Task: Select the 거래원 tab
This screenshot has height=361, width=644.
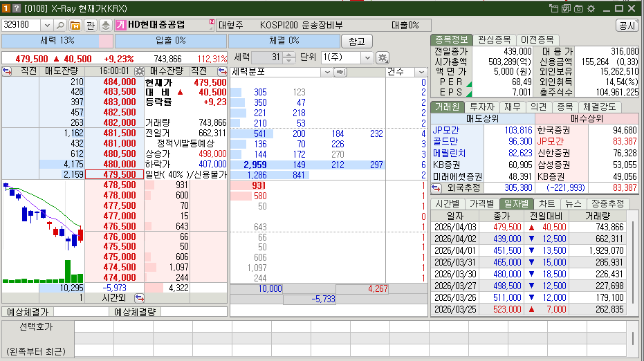Action: click(x=448, y=107)
